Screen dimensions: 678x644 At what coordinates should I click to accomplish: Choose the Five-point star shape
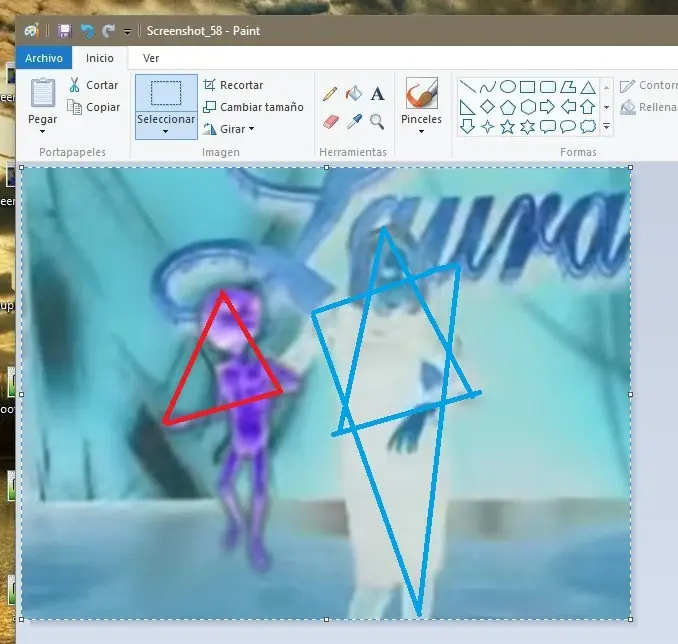click(508, 127)
